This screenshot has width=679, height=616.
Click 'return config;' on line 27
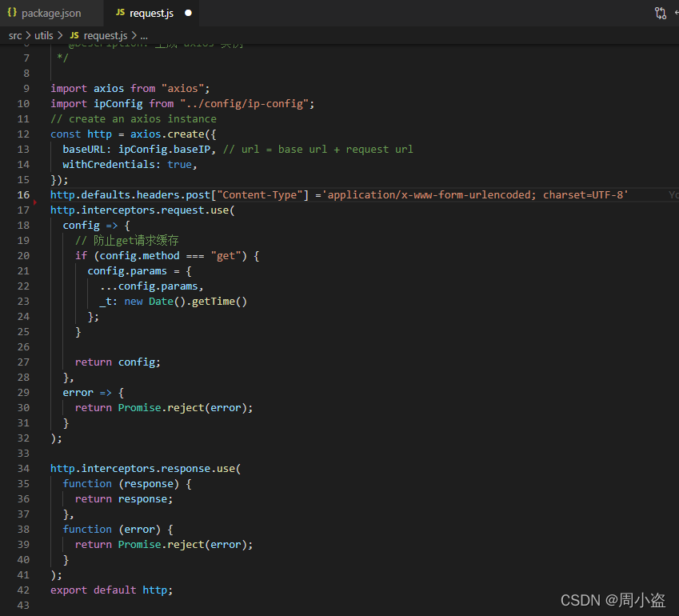click(118, 362)
